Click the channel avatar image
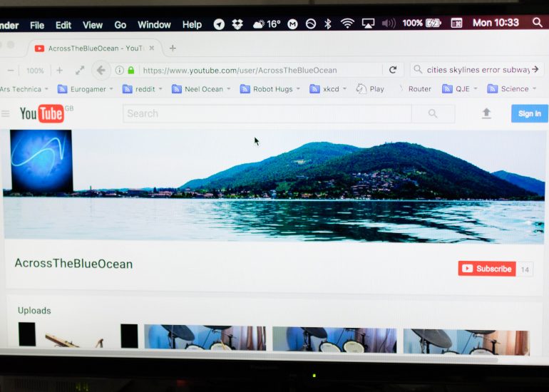Image resolution: width=549 pixels, height=392 pixels. [x=41, y=161]
